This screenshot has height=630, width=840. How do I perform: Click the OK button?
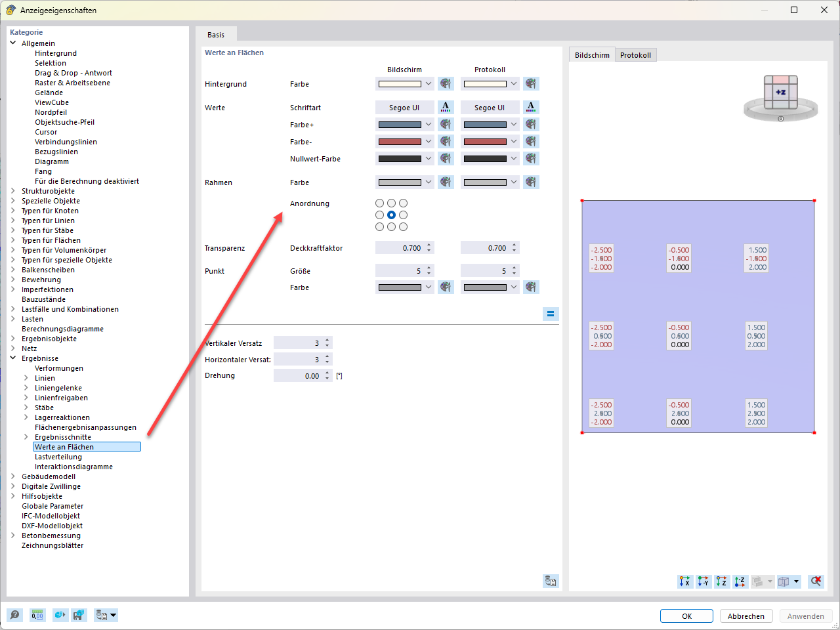point(686,616)
